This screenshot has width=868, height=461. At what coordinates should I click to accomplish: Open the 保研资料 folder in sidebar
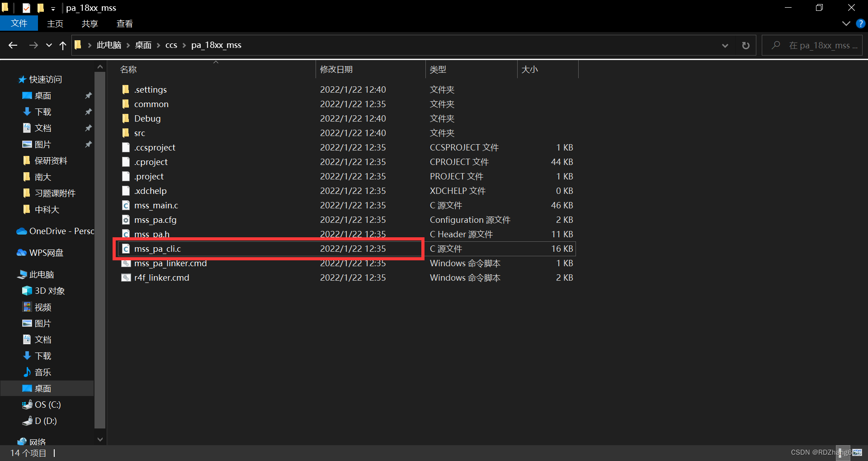(x=51, y=161)
